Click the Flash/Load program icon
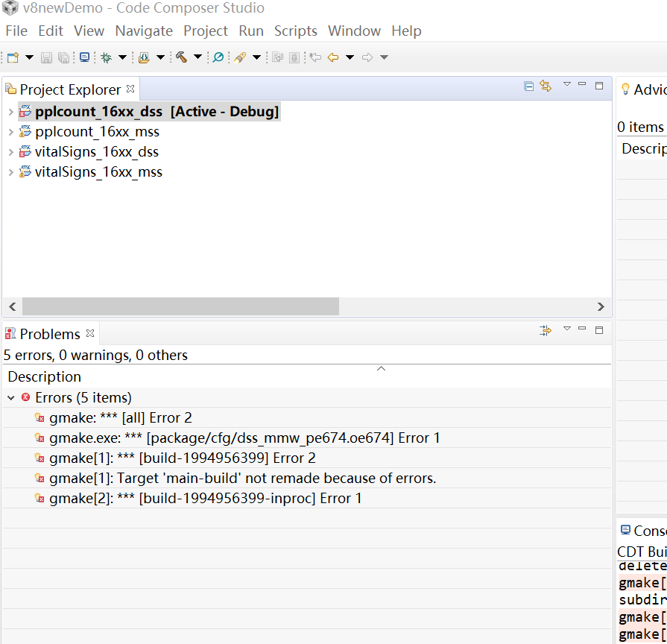 click(144, 57)
